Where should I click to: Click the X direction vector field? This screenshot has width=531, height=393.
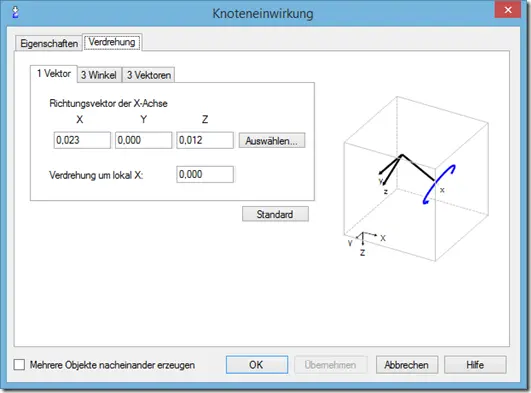coord(82,140)
